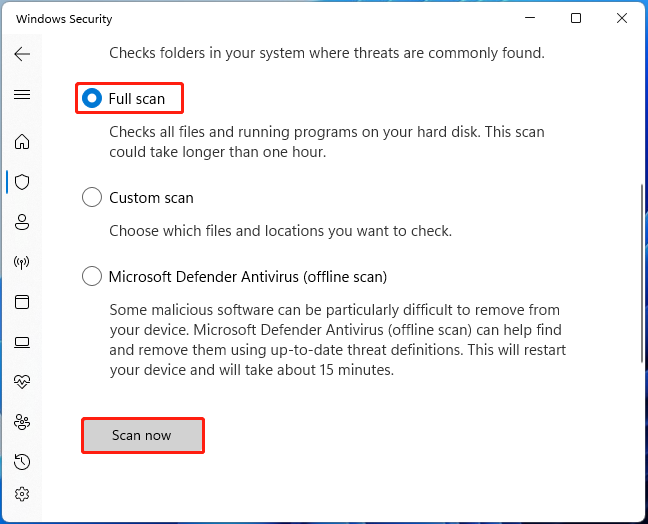
Task: Click the Scan now button
Action: [142, 435]
